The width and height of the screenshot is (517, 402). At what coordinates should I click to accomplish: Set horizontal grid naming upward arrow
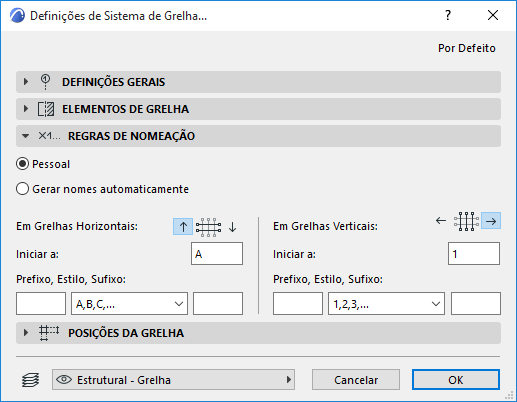pyautogui.click(x=183, y=227)
